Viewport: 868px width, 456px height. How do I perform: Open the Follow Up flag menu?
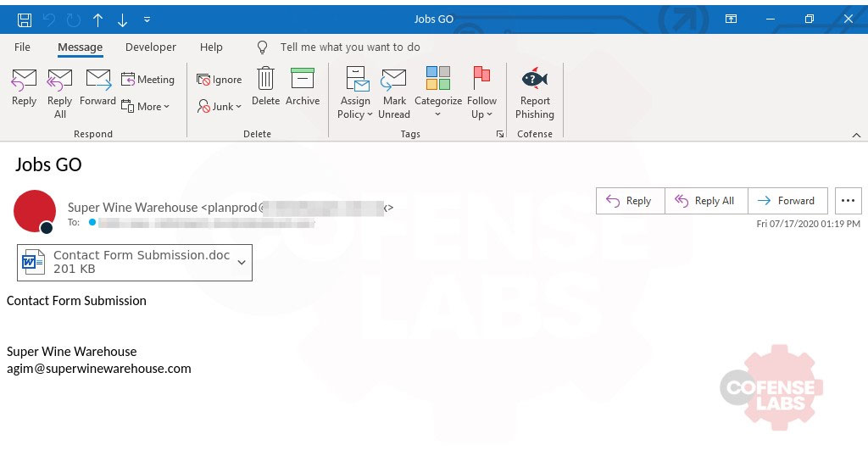click(x=481, y=93)
